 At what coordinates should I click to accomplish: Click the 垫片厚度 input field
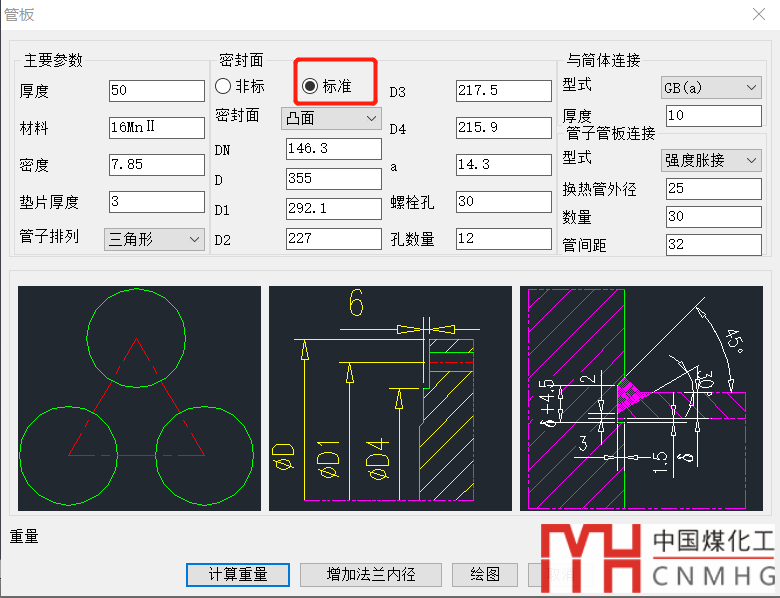(x=156, y=202)
